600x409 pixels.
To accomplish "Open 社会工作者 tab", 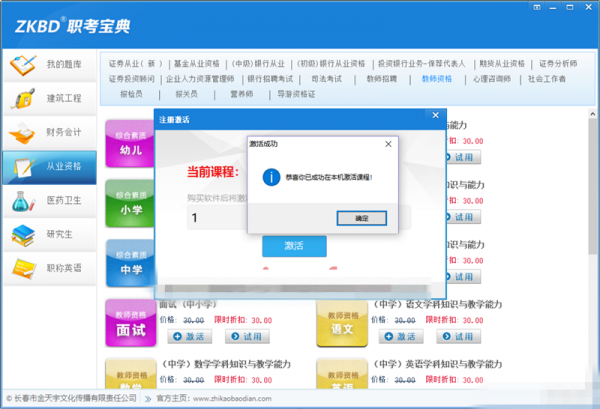I will pos(547,79).
